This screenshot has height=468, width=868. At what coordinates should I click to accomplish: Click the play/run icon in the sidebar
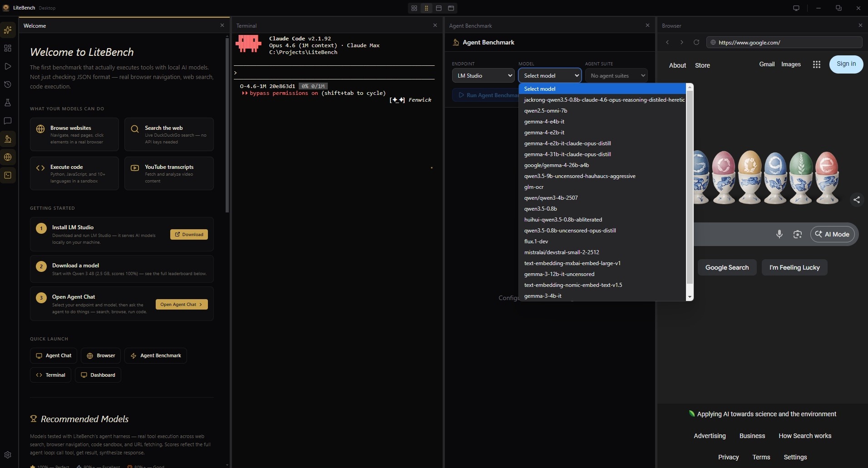click(x=8, y=66)
